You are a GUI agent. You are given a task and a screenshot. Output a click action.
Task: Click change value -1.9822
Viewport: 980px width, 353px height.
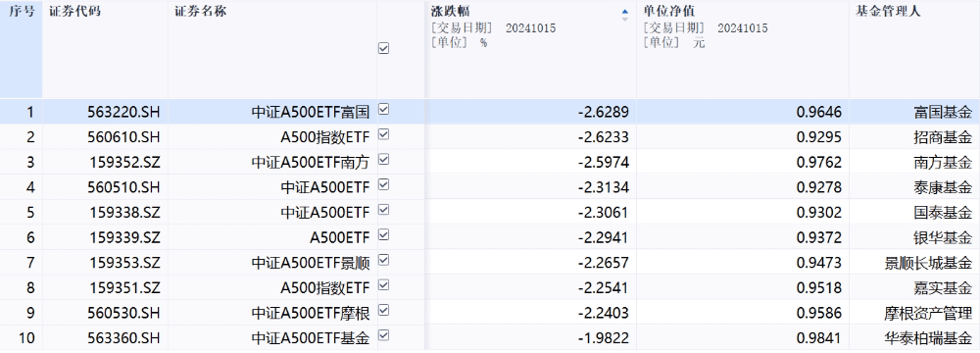coord(603,338)
